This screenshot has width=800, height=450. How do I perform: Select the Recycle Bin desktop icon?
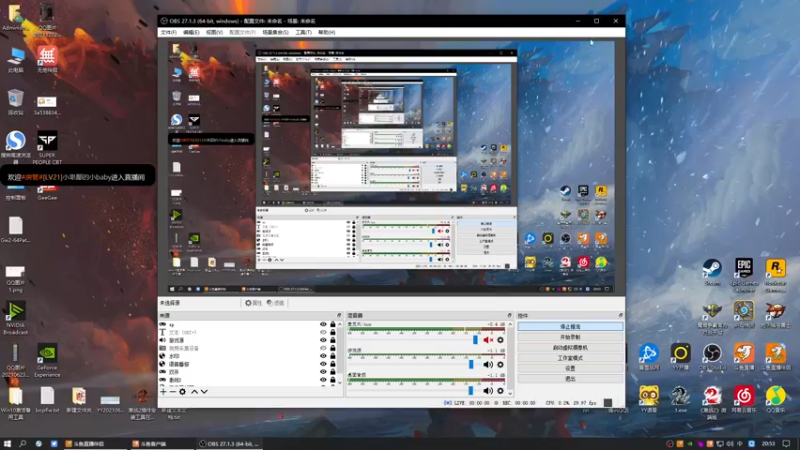pos(15,102)
